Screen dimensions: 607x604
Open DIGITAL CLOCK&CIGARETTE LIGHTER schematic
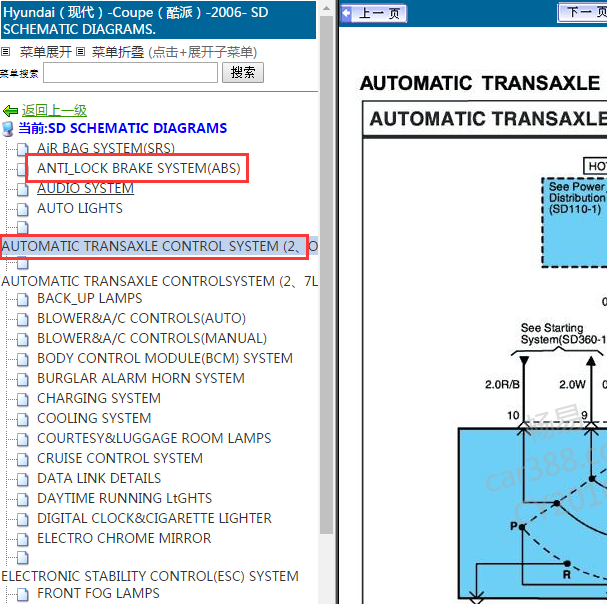[x=154, y=518]
